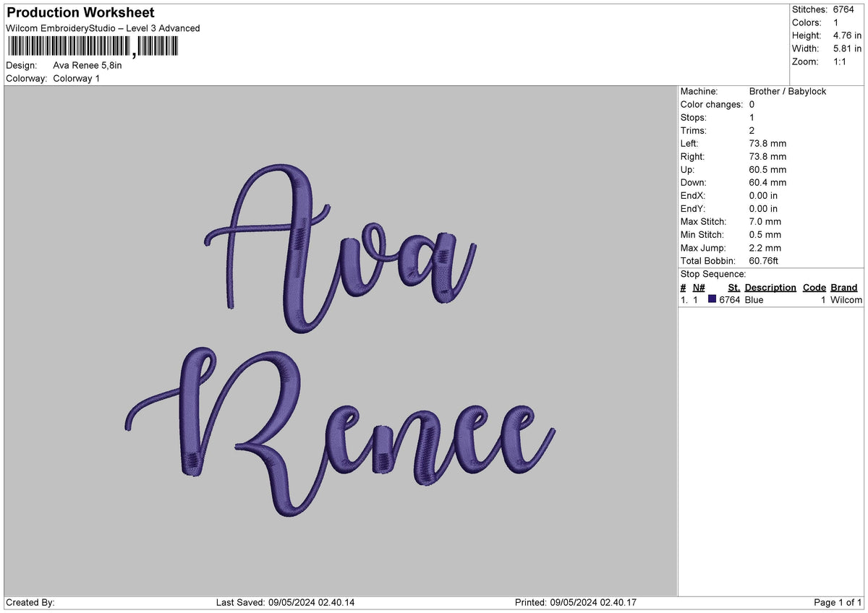Click the 6764 stitch count in stop row
This screenshot has height=613, width=868.
click(730, 299)
